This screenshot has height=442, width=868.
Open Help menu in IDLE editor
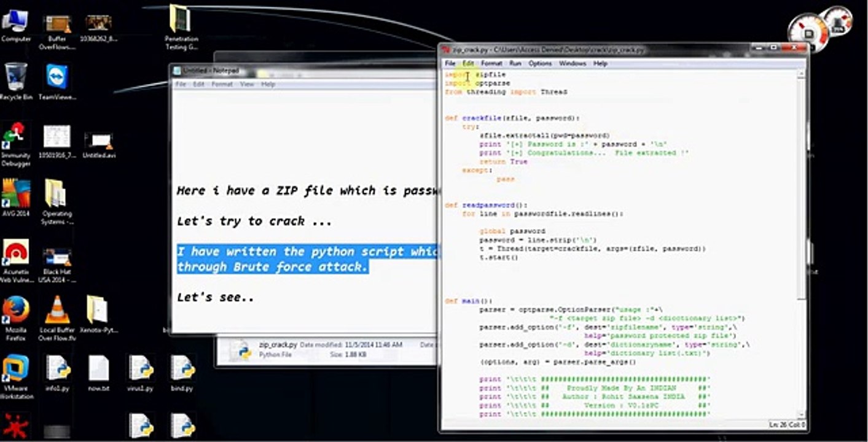pyautogui.click(x=600, y=63)
